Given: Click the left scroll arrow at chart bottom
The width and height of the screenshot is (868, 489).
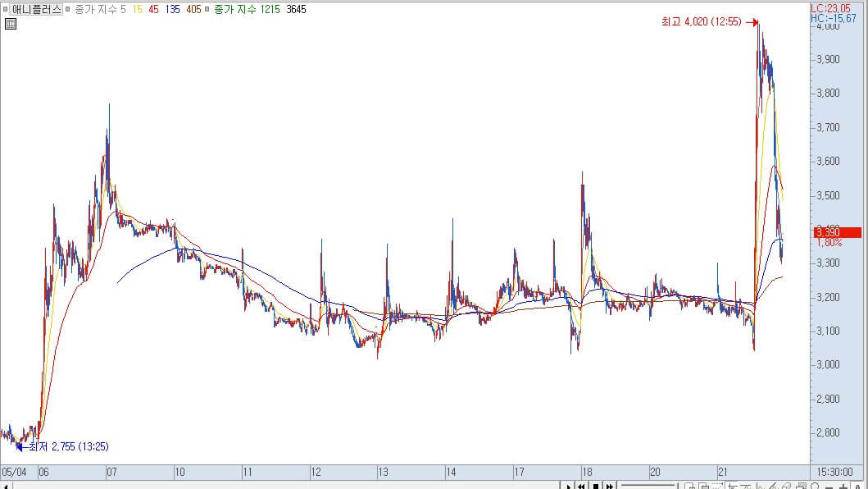Looking at the screenshot, I should click(x=6, y=487).
